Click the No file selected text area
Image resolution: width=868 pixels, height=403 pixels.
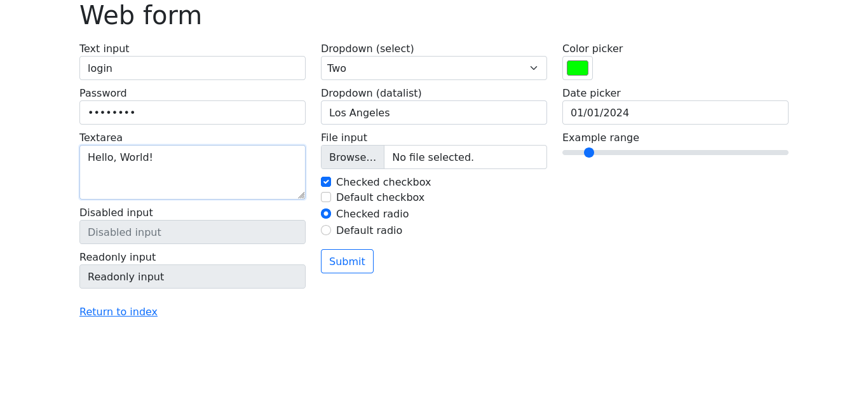pyautogui.click(x=433, y=157)
